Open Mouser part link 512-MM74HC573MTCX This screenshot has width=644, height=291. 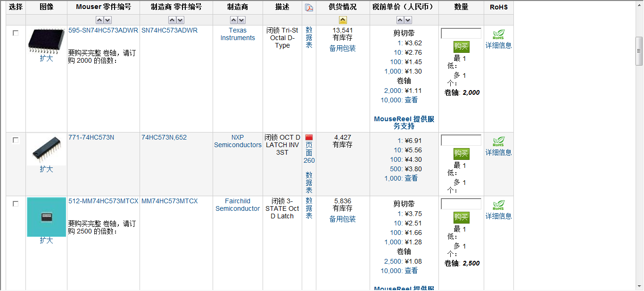(103, 201)
